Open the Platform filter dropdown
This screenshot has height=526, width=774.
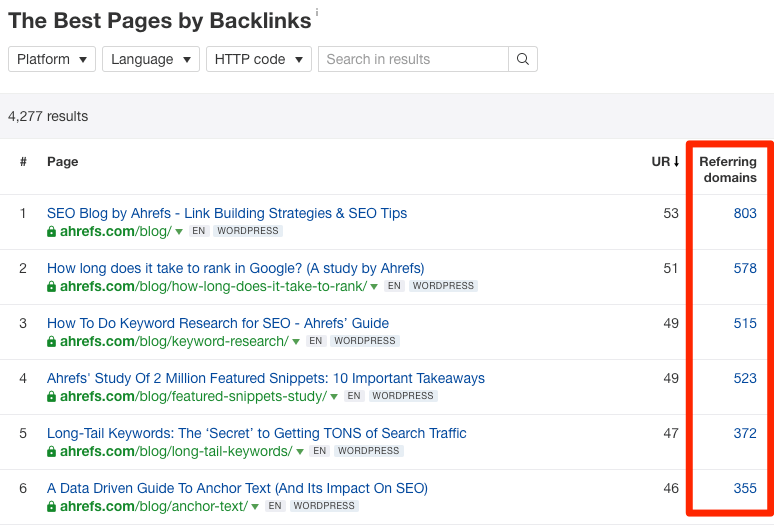click(x=52, y=59)
